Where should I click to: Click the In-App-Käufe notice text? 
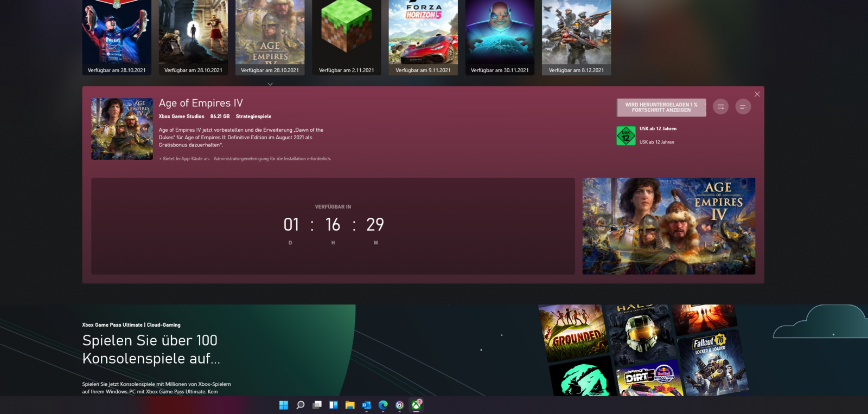[x=184, y=159]
